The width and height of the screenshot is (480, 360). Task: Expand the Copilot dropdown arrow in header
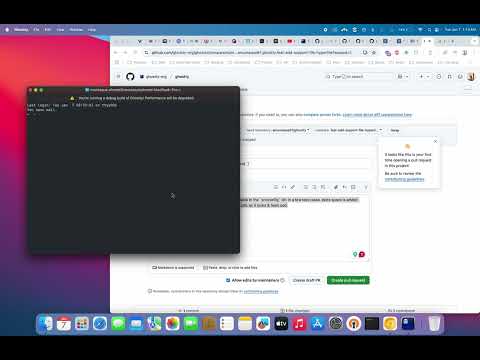407,77
